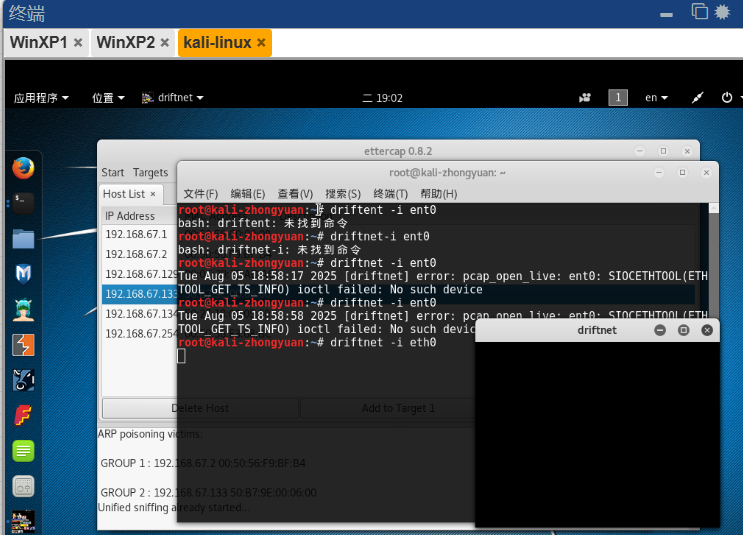This screenshot has height=535, width=743.
Task: Open the settings gear in outer title bar
Action: tap(723, 11)
